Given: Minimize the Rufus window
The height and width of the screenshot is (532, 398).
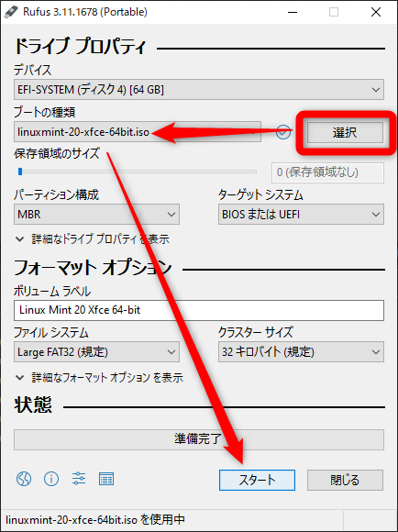Looking at the screenshot, I should coord(293,12).
